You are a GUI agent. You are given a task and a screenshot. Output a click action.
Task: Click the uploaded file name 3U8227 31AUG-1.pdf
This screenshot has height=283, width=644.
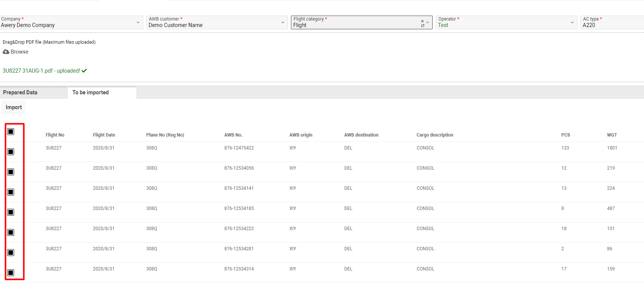pos(27,71)
